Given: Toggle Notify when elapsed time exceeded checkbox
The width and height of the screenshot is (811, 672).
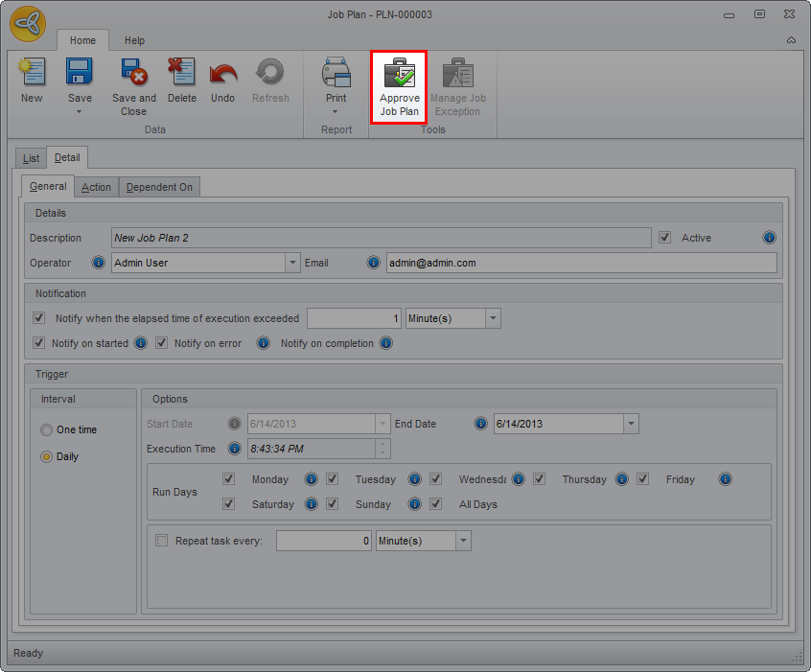Looking at the screenshot, I should pyautogui.click(x=38, y=317).
